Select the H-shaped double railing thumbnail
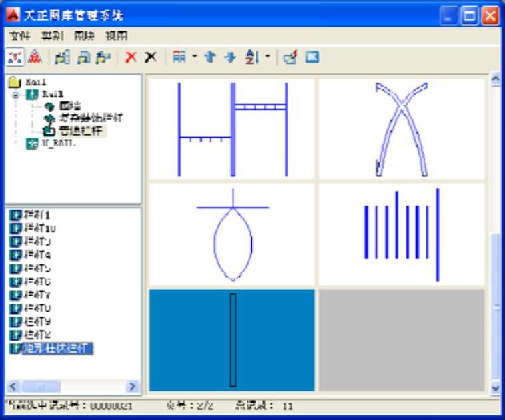Screen dimensions: 505x420 click(x=232, y=129)
